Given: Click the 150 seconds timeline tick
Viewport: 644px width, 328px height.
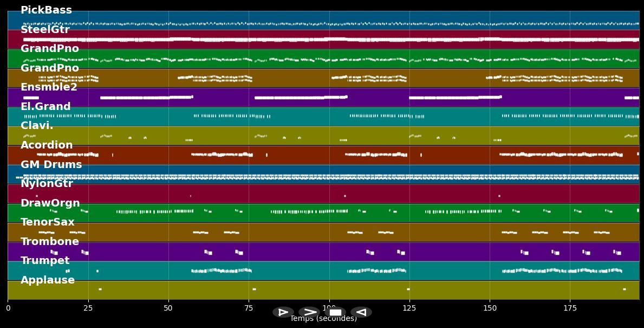Looking at the screenshot, I should click(x=490, y=308).
